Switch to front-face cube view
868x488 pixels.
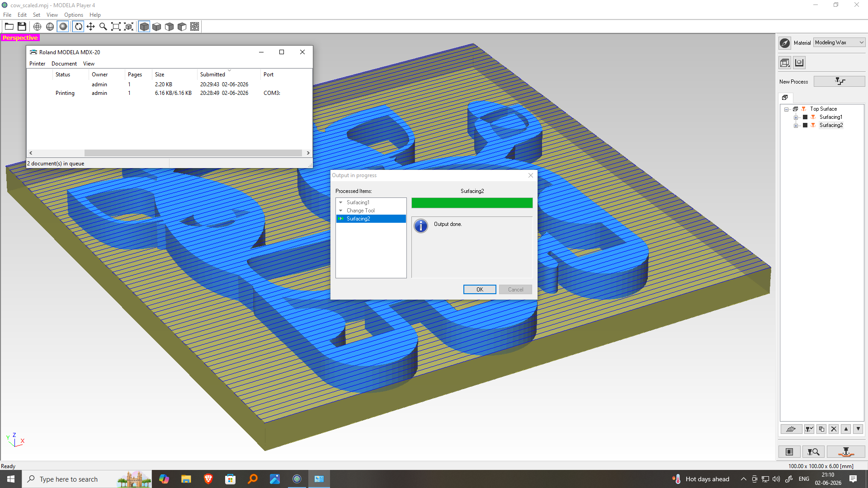(x=170, y=27)
